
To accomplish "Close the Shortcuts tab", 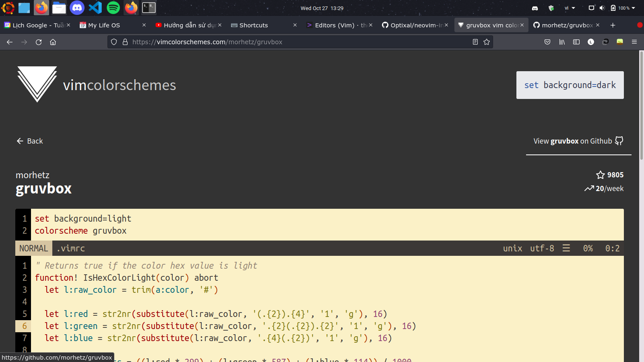I will [295, 25].
